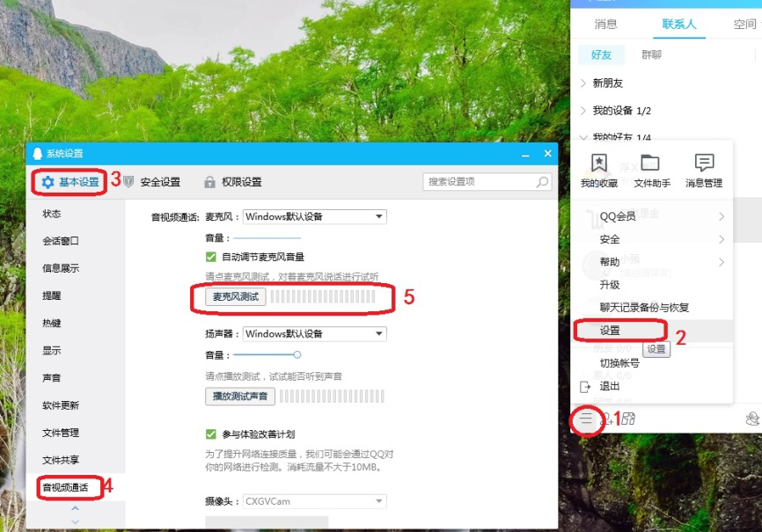Switch to the 权限设置 tab
This screenshot has width=762, height=532.
tap(233, 182)
